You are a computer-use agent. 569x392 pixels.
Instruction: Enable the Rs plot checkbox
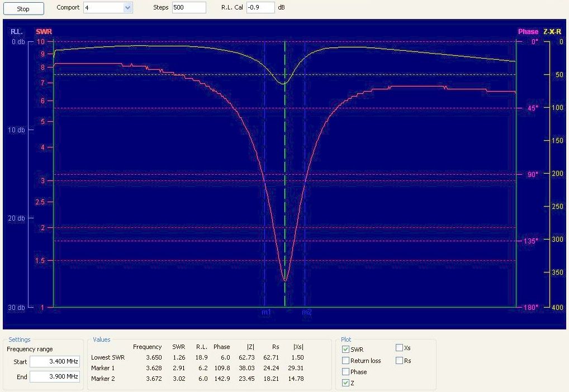399,361
